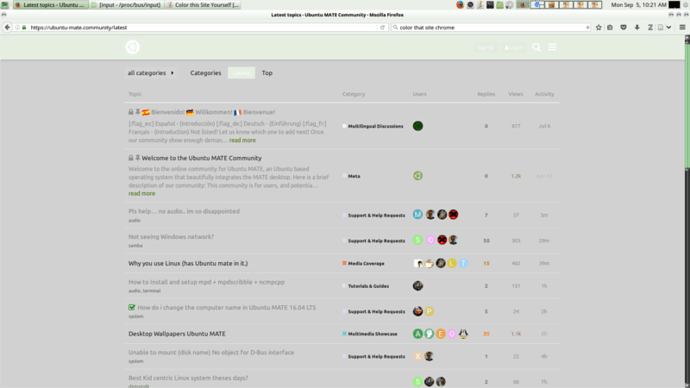Switch to the Categories tab
This screenshot has width=690, height=388.
(x=206, y=73)
